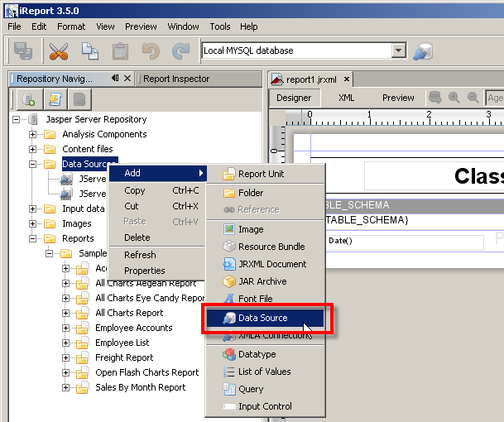Screen dimensions: 504x422
Task: Choose Cut in the context menu
Action: click(157, 206)
